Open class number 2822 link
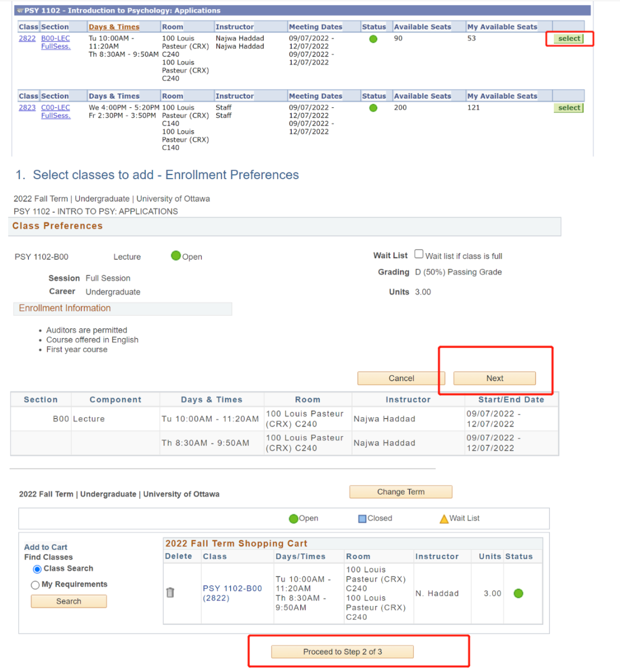Viewport: 620px width, 672px height. 27,38
